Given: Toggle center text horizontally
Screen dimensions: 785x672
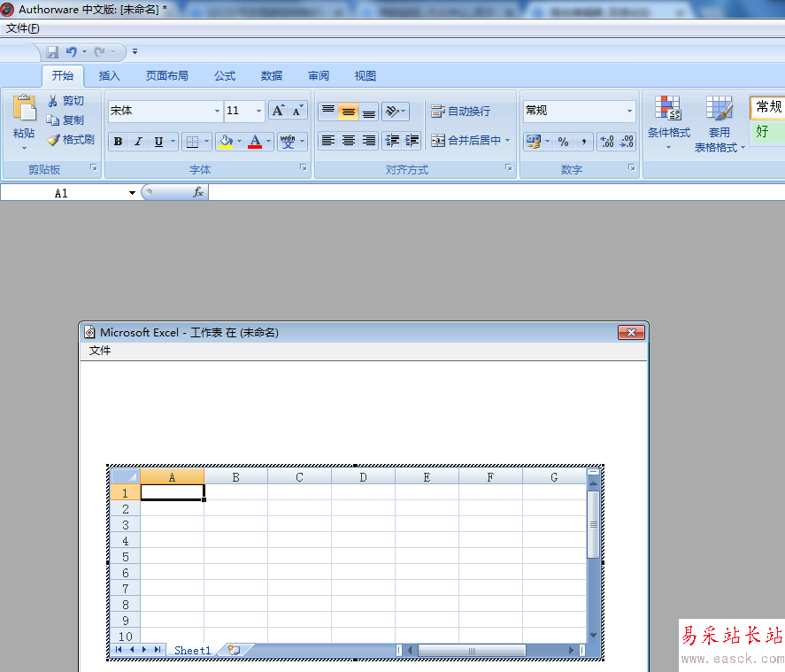Looking at the screenshot, I should 349,141.
